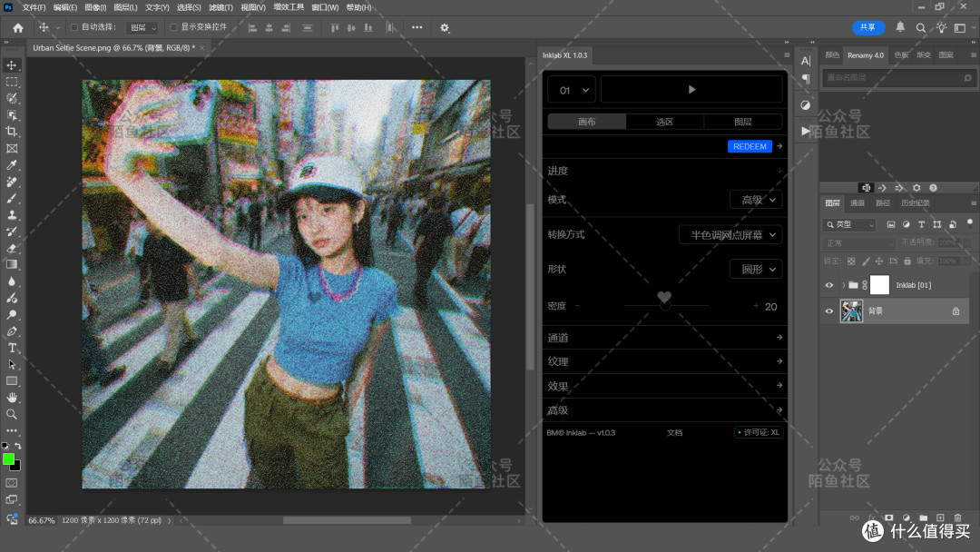Open the 模式 高级 dropdown

[x=756, y=200]
